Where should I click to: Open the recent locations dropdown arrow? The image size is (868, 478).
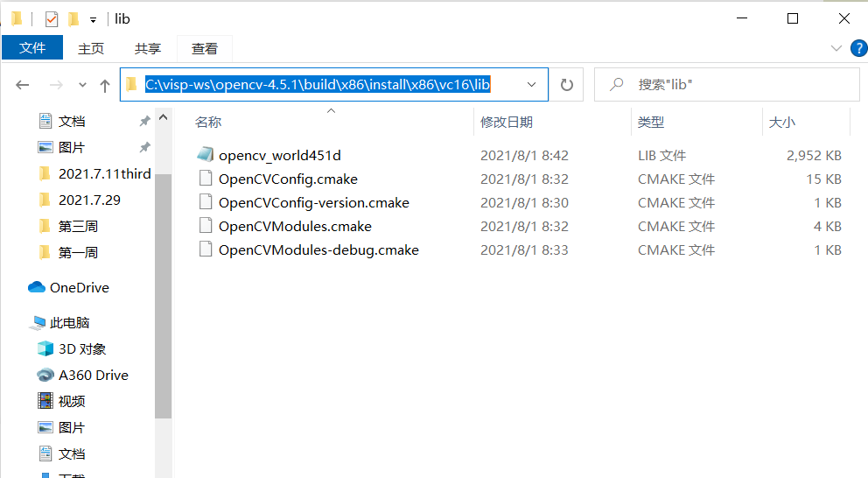82,85
